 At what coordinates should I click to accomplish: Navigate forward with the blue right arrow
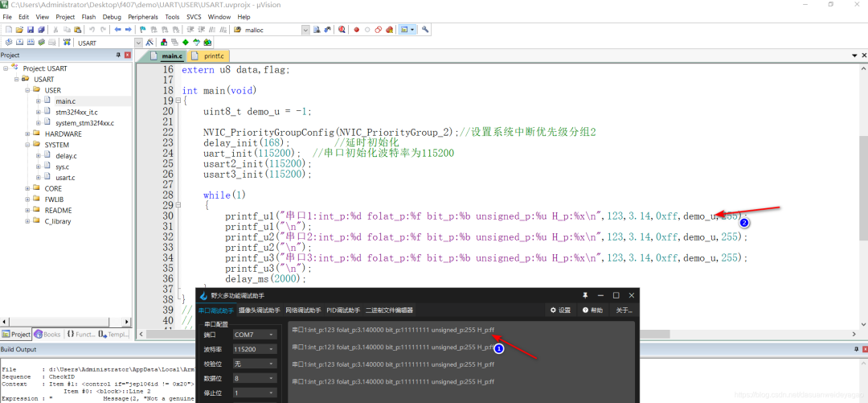[x=129, y=30]
